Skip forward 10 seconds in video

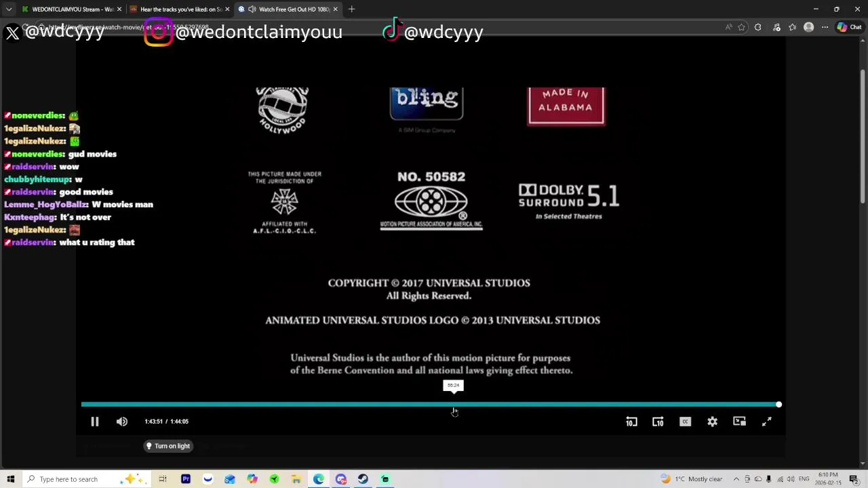[658, 422]
